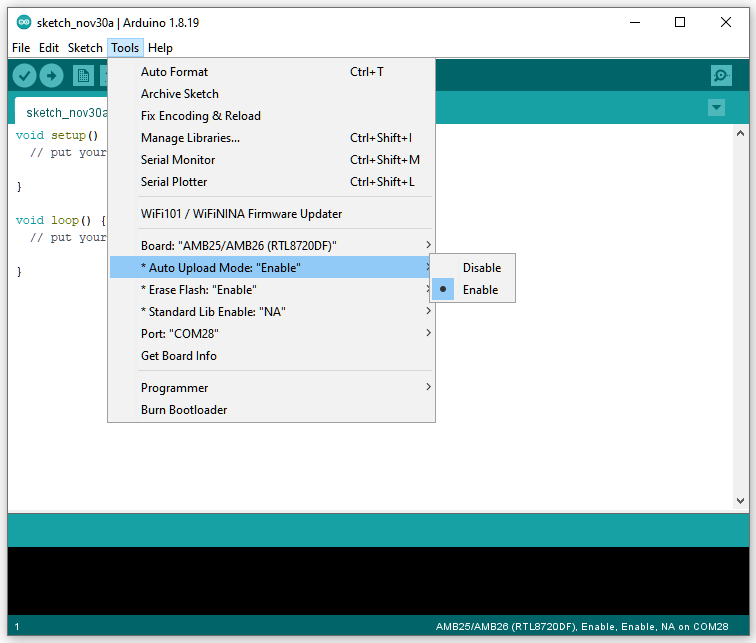Close the Arduino window
The height and width of the screenshot is (643, 756).
(x=726, y=22)
